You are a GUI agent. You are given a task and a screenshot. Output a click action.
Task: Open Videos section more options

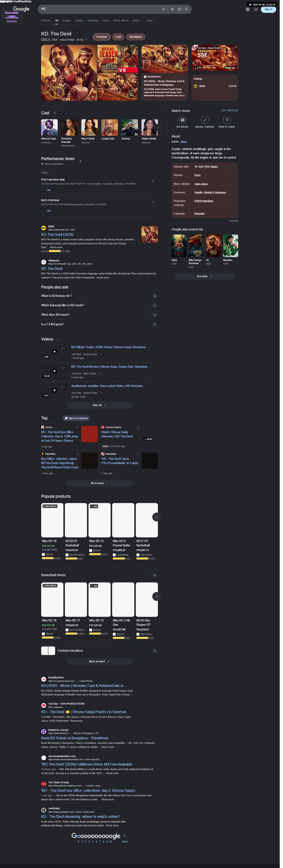pos(58,340)
